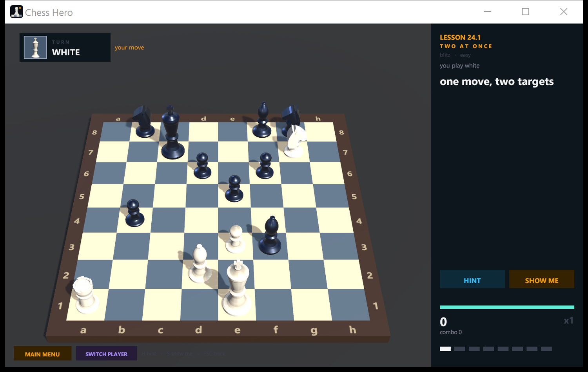
Task: Click the "LESSON 24.1" heading
Action: pos(460,37)
